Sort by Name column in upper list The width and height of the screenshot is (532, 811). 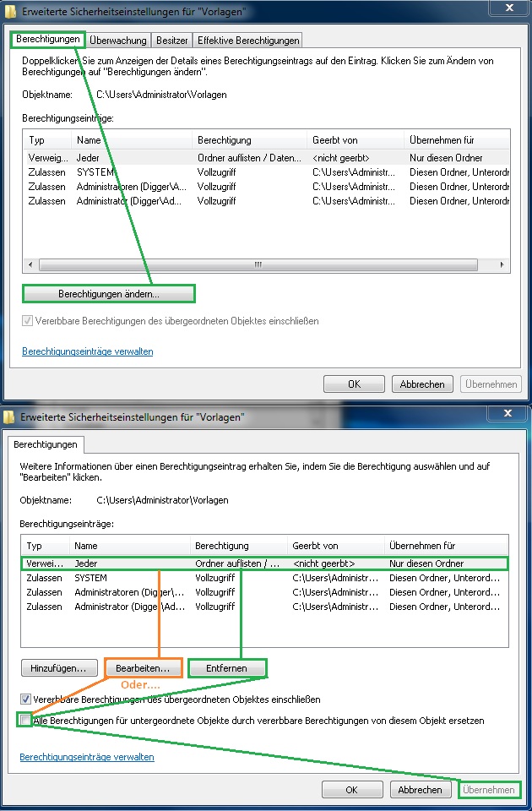tap(132, 140)
